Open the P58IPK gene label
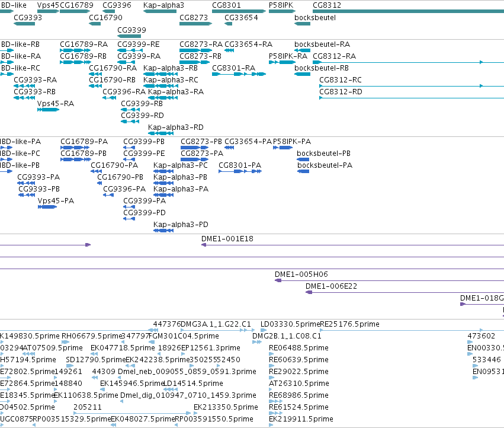This screenshot has height=428, width=504. point(281,5)
